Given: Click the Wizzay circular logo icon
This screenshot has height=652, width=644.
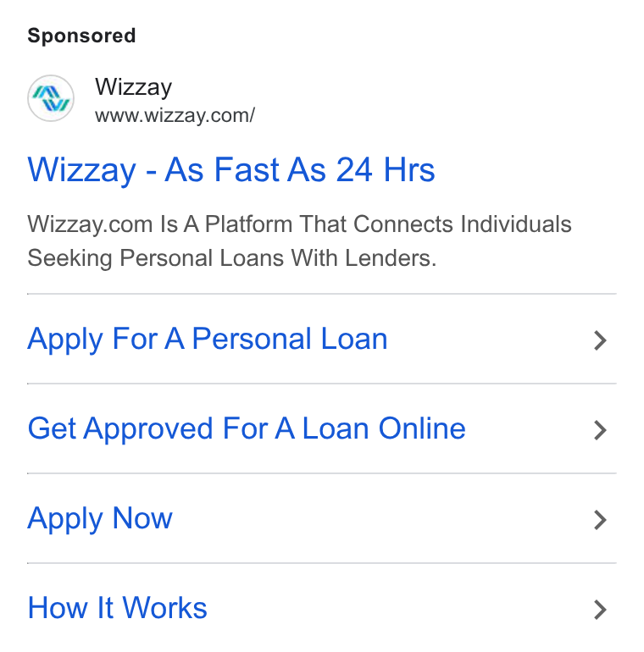Looking at the screenshot, I should coord(51,98).
